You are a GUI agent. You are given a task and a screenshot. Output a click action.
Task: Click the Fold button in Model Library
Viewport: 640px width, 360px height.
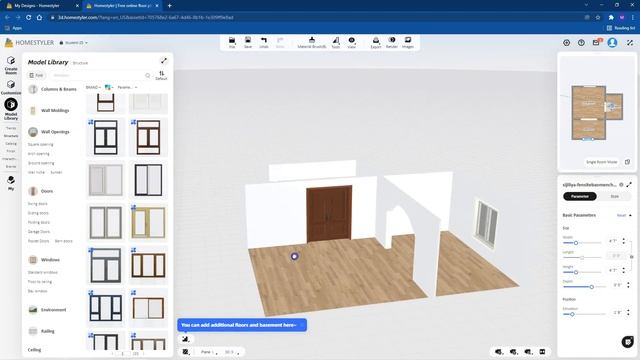36,75
